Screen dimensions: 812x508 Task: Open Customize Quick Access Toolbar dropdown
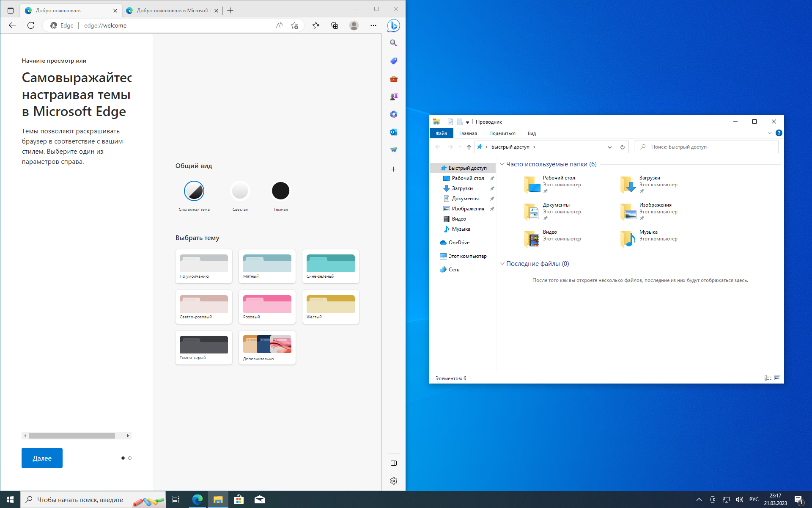coord(467,122)
